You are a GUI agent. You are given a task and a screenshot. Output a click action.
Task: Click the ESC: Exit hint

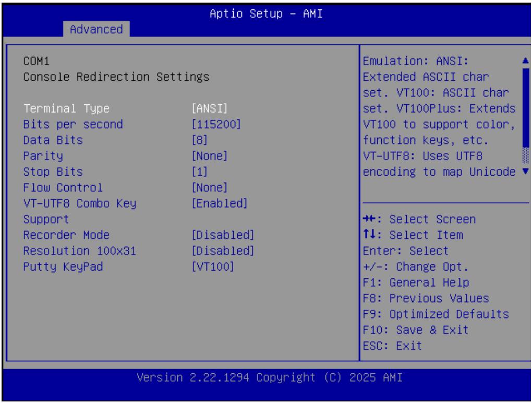pos(392,346)
